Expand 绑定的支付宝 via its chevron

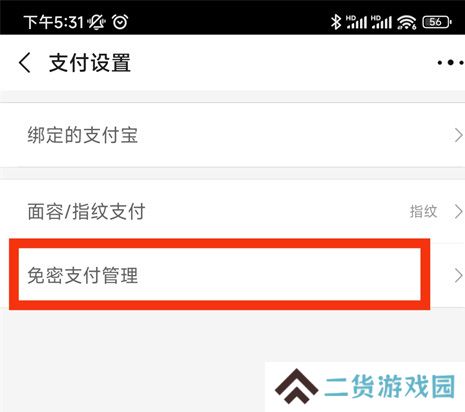pyautogui.click(x=459, y=135)
